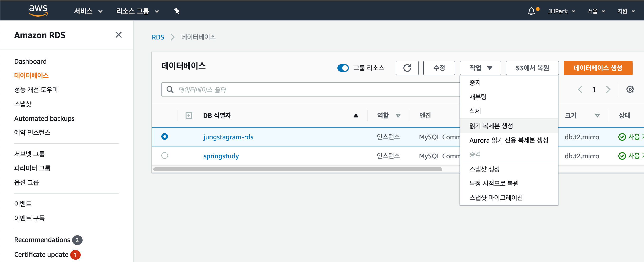Go to next page arrow
The height and width of the screenshot is (262, 644).
608,89
